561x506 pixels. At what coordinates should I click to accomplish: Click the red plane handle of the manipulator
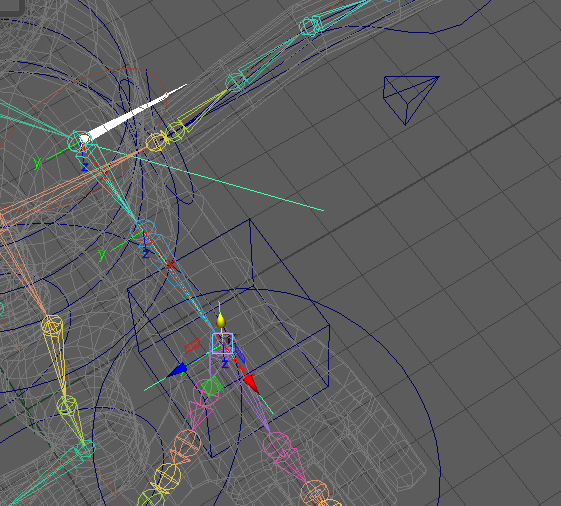pyautogui.click(x=192, y=346)
